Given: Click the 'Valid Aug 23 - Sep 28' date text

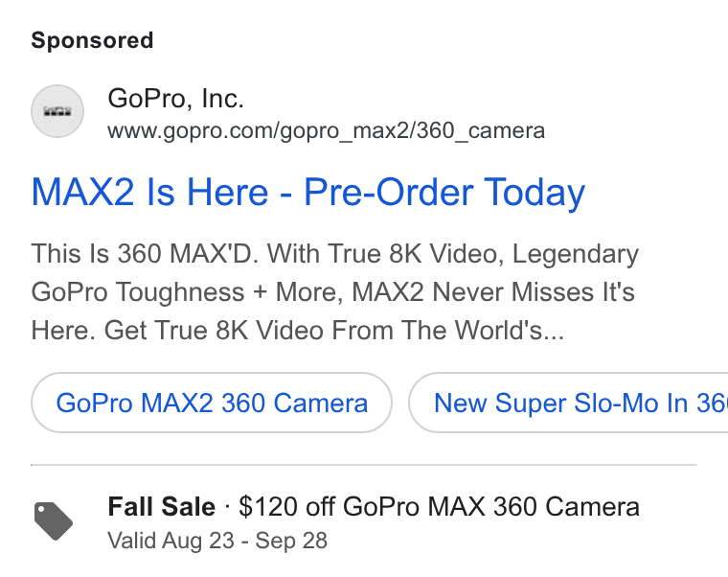Looking at the screenshot, I should (217, 541).
